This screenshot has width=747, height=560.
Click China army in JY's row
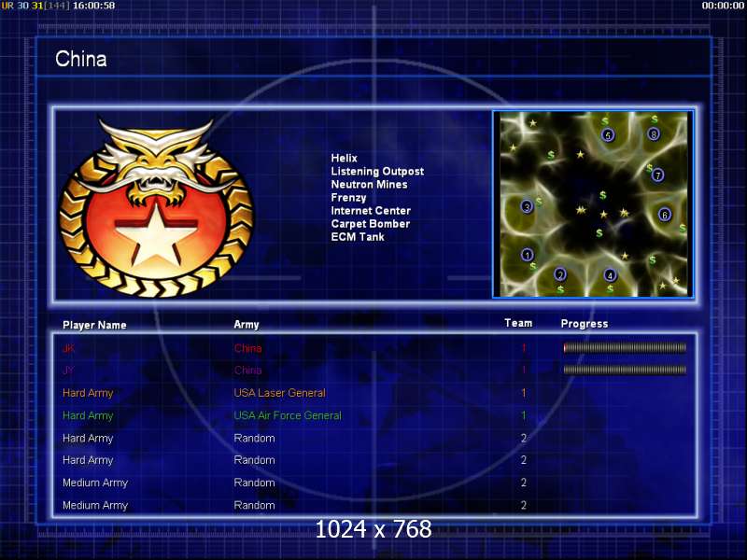247,370
